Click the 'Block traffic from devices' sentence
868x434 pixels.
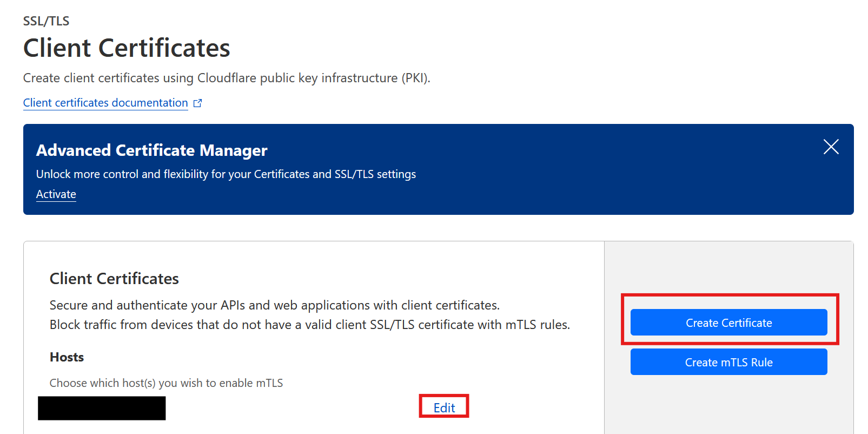309,325
